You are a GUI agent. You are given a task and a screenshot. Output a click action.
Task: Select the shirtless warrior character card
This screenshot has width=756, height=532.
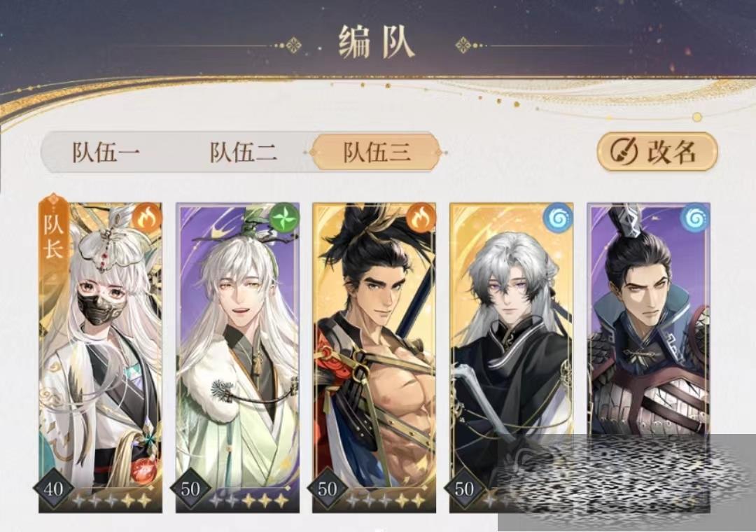point(374,358)
